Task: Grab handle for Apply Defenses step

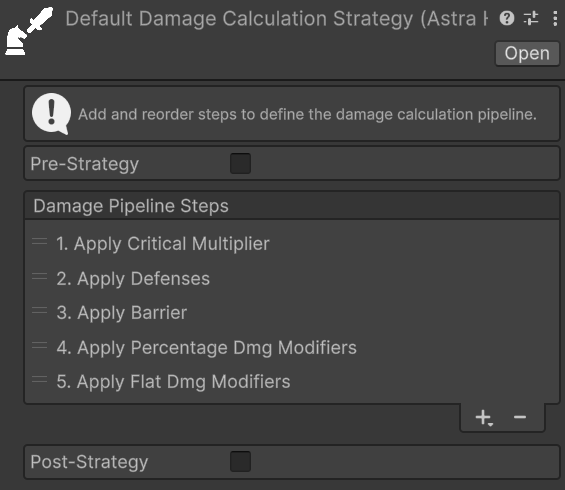Action: 40,276
